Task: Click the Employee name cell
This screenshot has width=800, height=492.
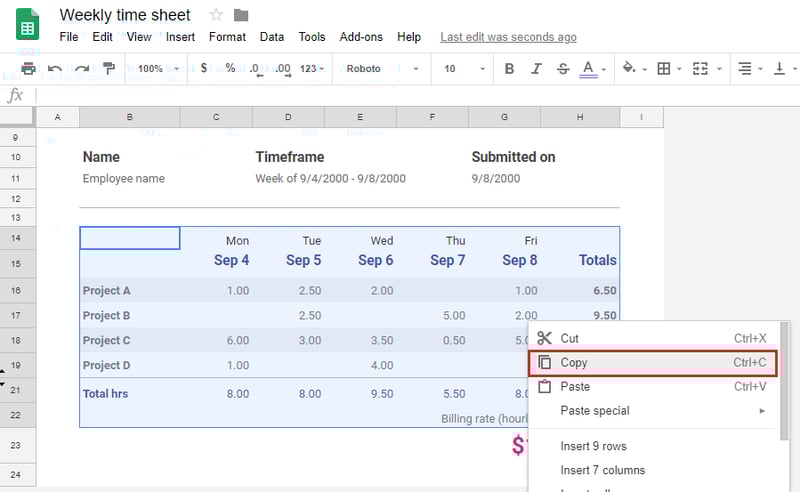Action: [123, 179]
